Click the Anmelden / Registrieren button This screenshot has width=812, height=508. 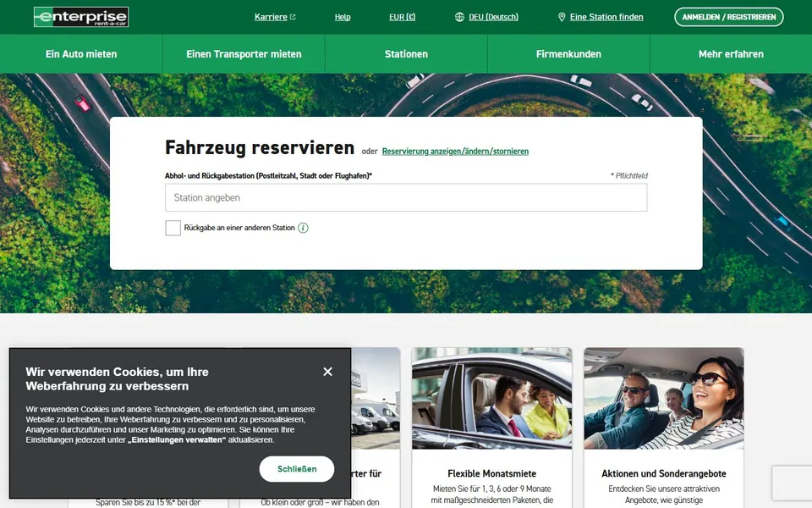[x=728, y=17]
